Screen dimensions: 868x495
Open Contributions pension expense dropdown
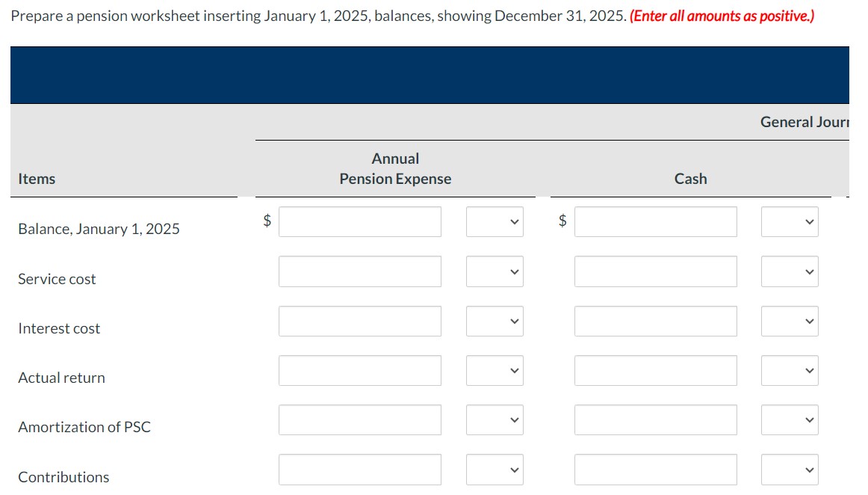coord(494,470)
